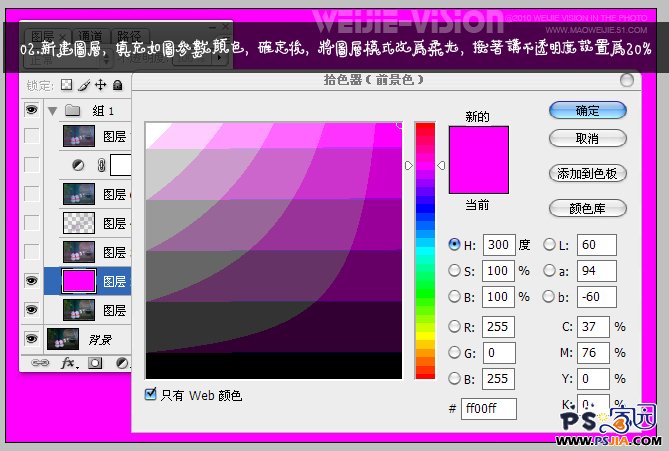Viewport: 669px width, 451px height.
Task: Click the L field showing 60
Action: click(596, 245)
